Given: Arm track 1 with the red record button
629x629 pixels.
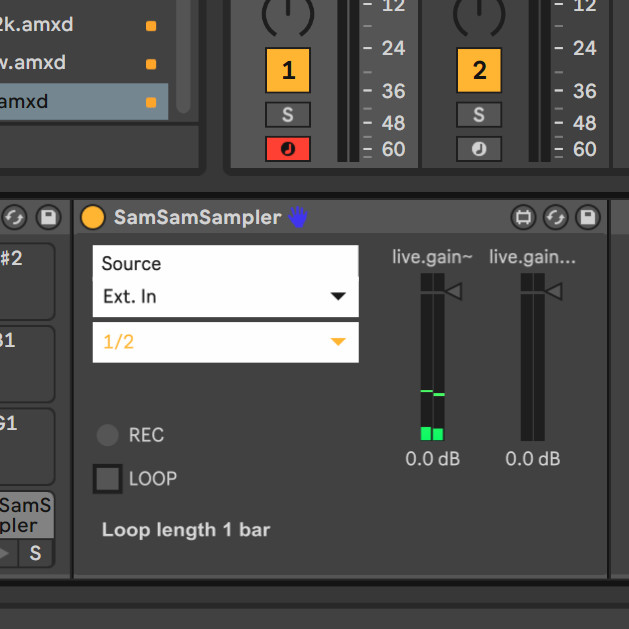Looking at the screenshot, I should click(288, 149).
